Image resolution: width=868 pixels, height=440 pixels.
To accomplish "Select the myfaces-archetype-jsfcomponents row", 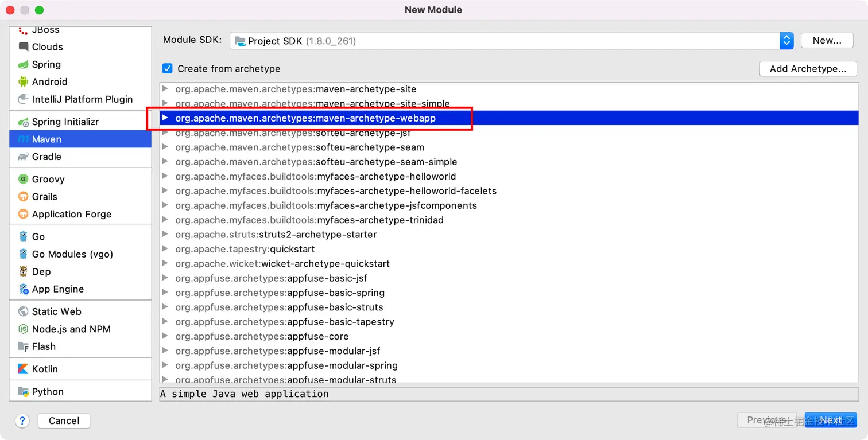I will 509,205.
